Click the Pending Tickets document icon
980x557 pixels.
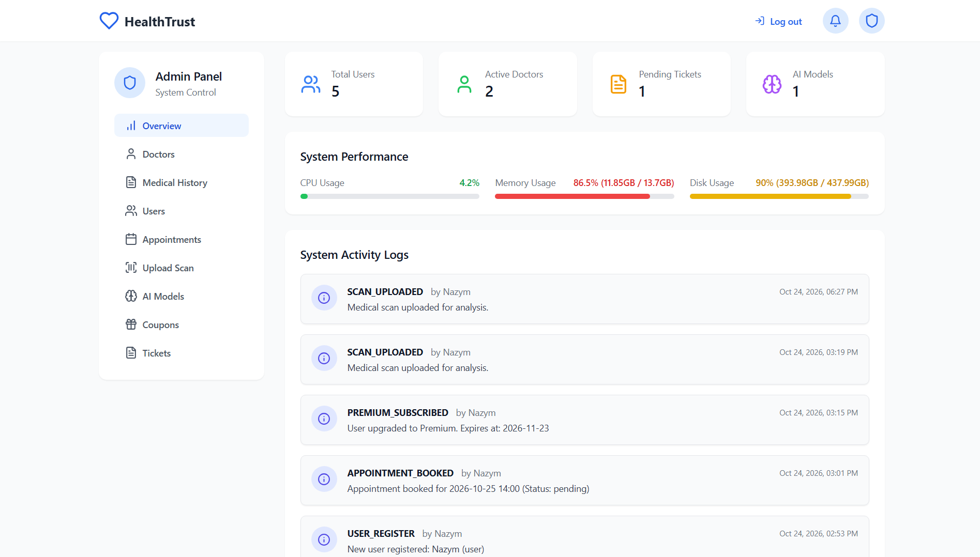pyautogui.click(x=619, y=84)
